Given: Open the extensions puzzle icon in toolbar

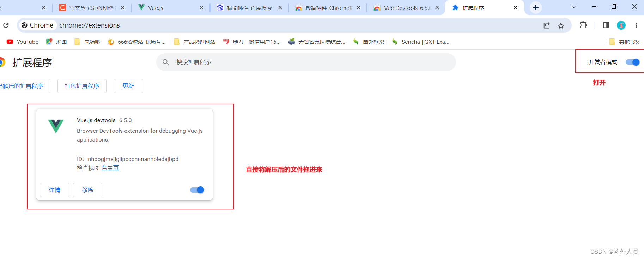Looking at the screenshot, I should (x=583, y=25).
